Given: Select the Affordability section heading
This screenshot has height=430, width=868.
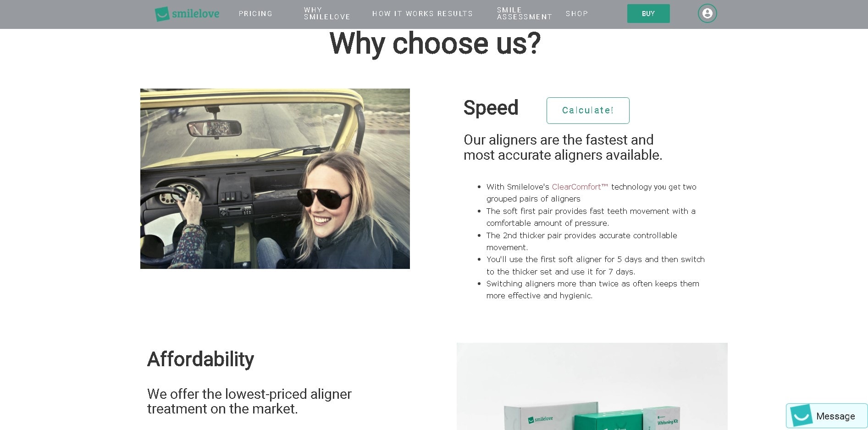Looking at the screenshot, I should point(200,359).
